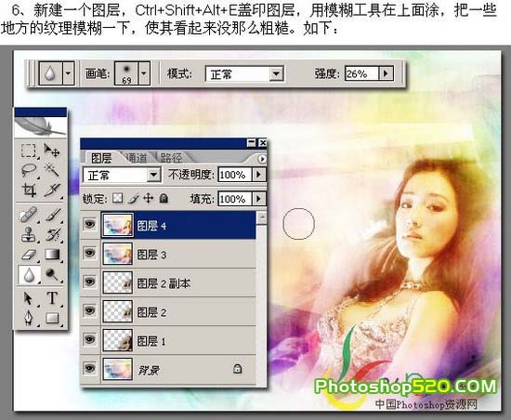The height and width of the screenshot is (420, 511).
Task: Select the Lasso tool
Action: [x=29, y=170]
